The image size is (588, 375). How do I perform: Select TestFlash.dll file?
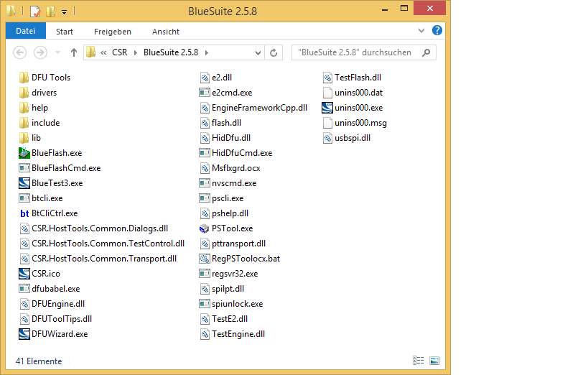click(352, 78)
